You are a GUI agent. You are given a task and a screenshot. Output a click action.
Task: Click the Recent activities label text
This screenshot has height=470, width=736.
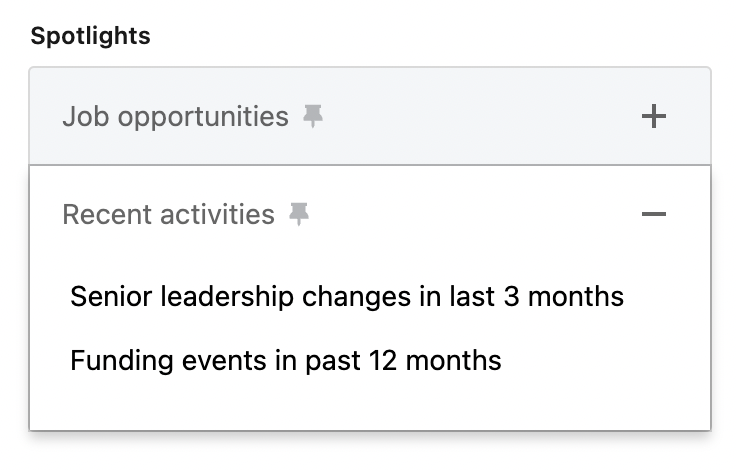coord(168,214)
